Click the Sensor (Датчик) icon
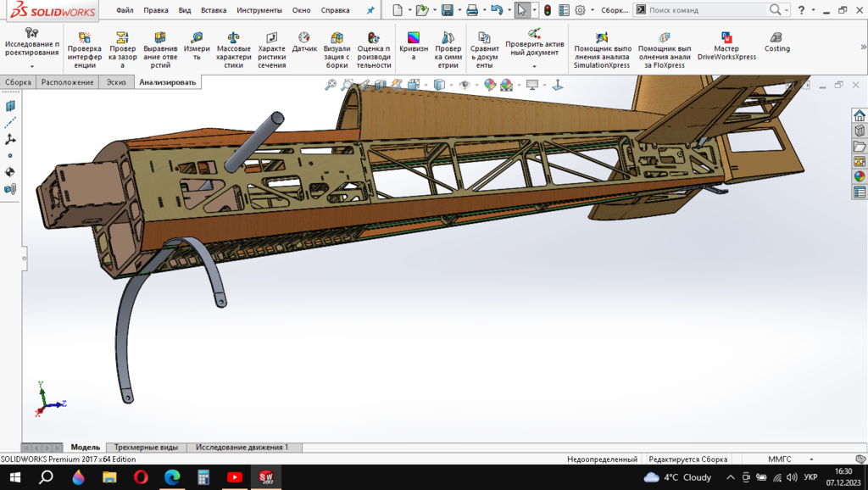This screenshot has width=868, height=490. pyautogui.click(x=304, y=43)
